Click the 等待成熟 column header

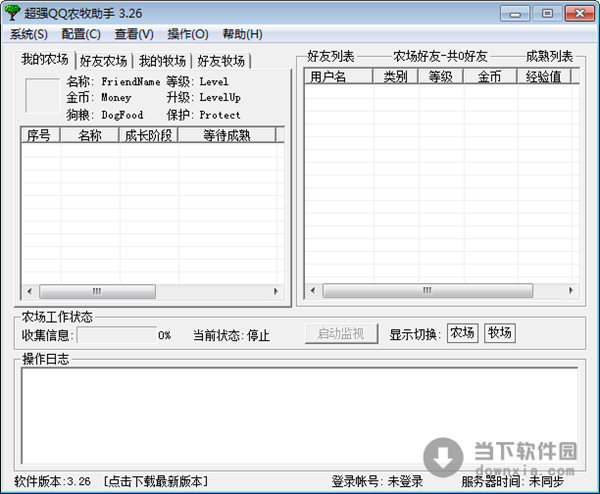tap(227, 135)
